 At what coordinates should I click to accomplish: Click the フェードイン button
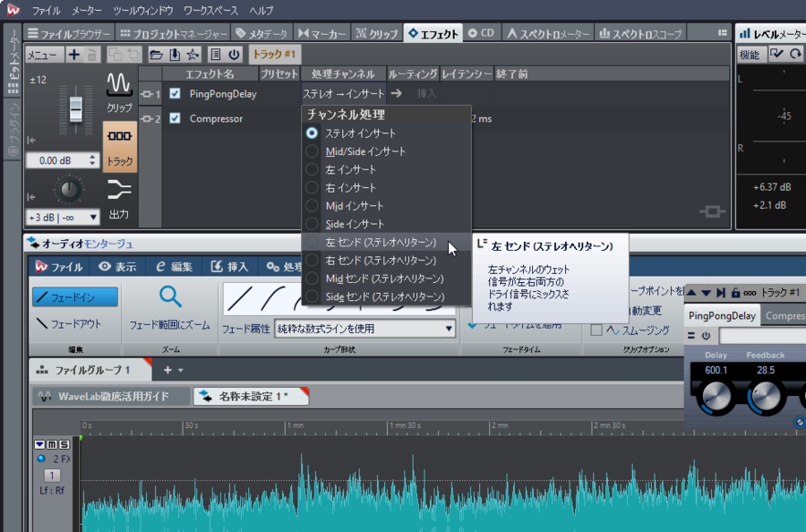point(75,297)
